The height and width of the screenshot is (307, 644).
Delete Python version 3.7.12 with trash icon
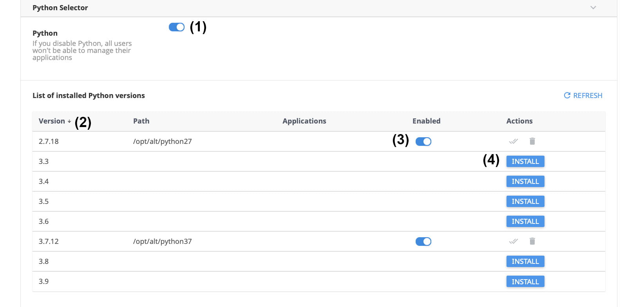point(532,241)
